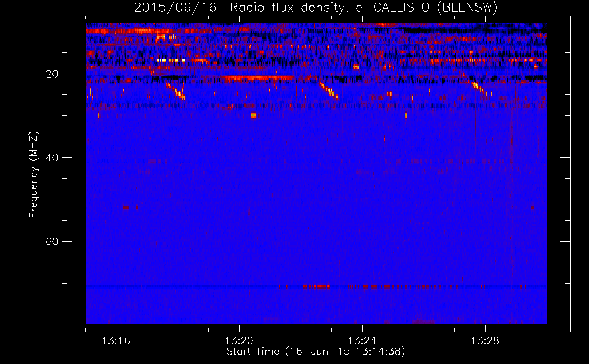
Task: Select the "13:20" time tick label
Action: coord(239,341)
